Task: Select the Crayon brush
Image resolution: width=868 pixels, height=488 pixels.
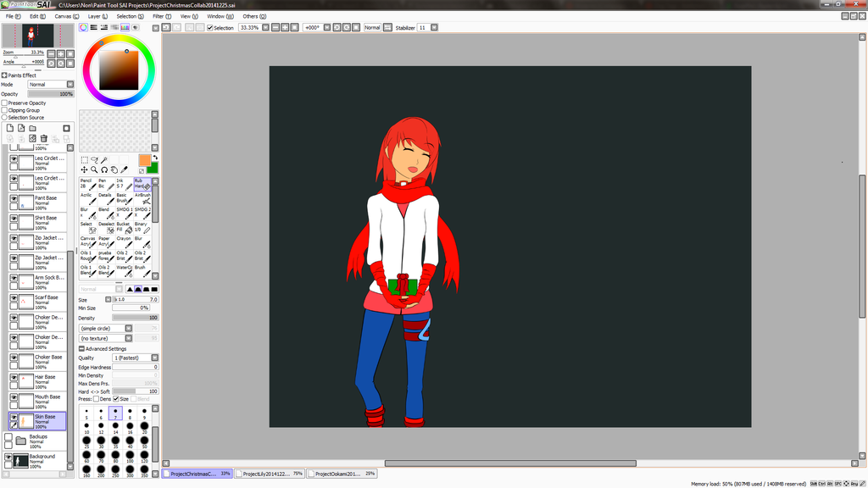Action: click(124, 241)
